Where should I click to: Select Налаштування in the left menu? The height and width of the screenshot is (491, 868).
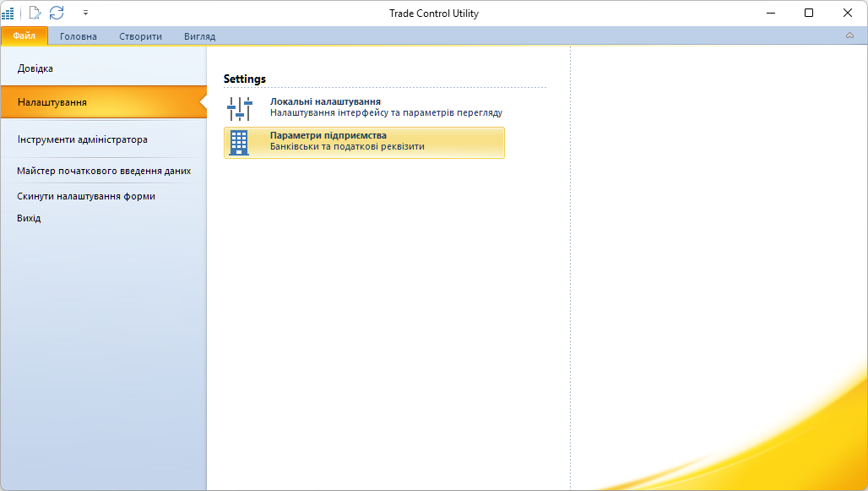click(52, 102)
